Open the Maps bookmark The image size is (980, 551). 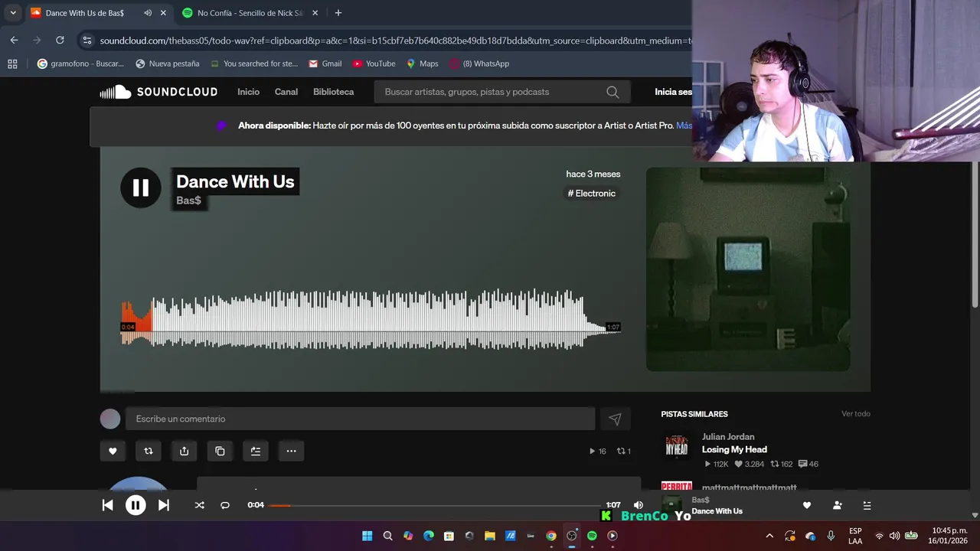click(423, 64)
